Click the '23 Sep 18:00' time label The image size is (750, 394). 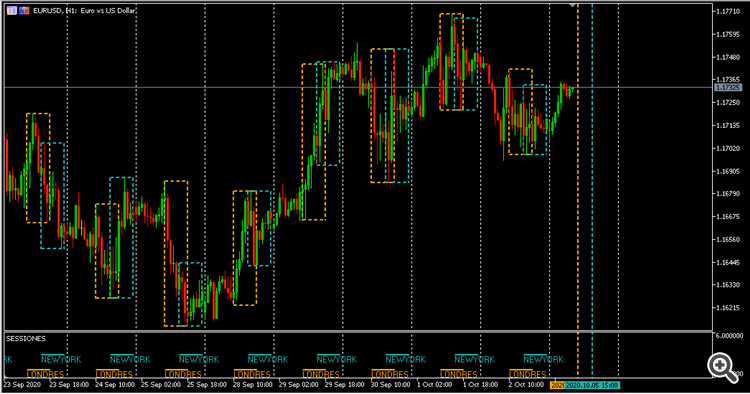click(69, 384)
